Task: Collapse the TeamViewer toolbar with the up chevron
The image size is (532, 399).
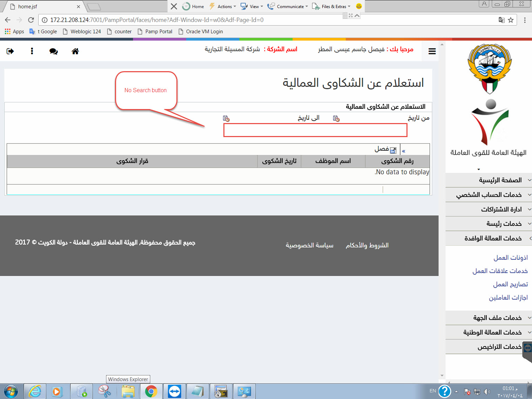Action: [x=357, y=15]
